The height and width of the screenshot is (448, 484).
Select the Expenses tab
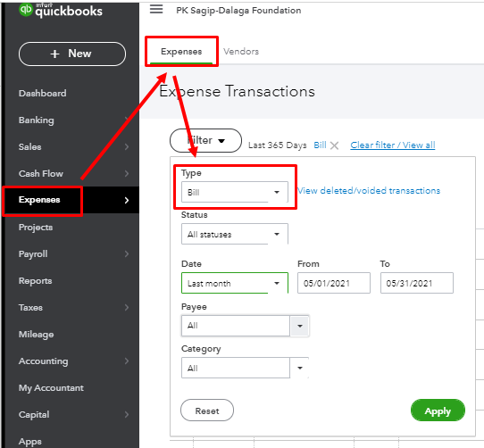click(181, 51)
